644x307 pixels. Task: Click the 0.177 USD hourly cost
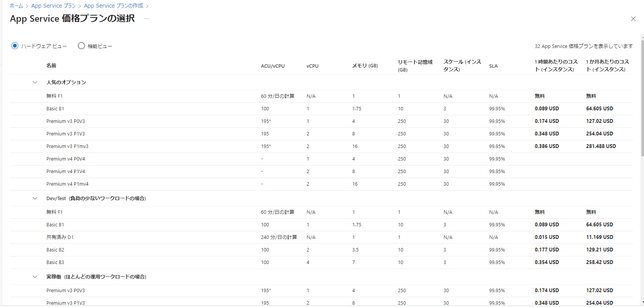pos(547,250)
